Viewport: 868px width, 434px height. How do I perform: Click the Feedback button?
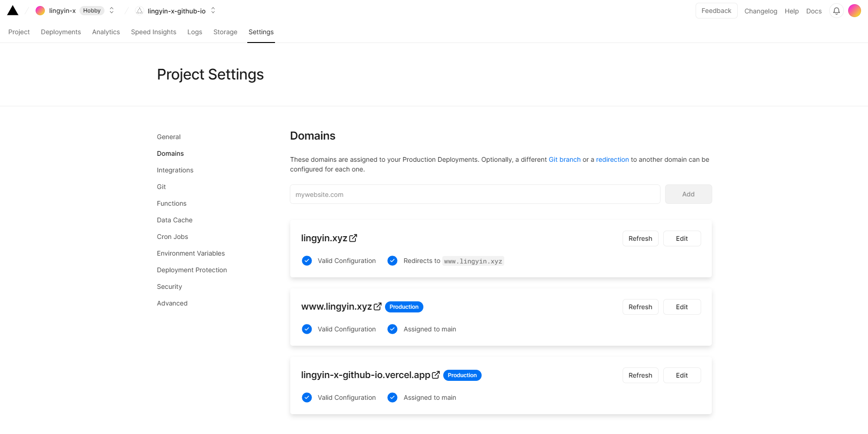pos(716,11)
